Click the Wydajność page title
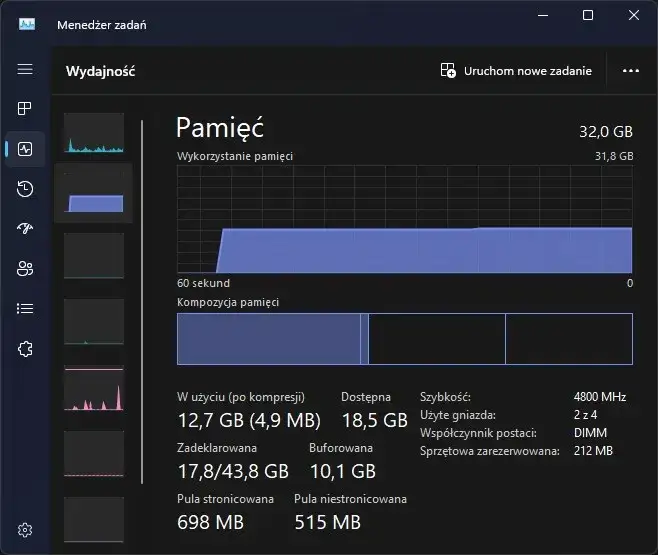The image size is (658, 555). pyautogui.click(x=101, y=71)
